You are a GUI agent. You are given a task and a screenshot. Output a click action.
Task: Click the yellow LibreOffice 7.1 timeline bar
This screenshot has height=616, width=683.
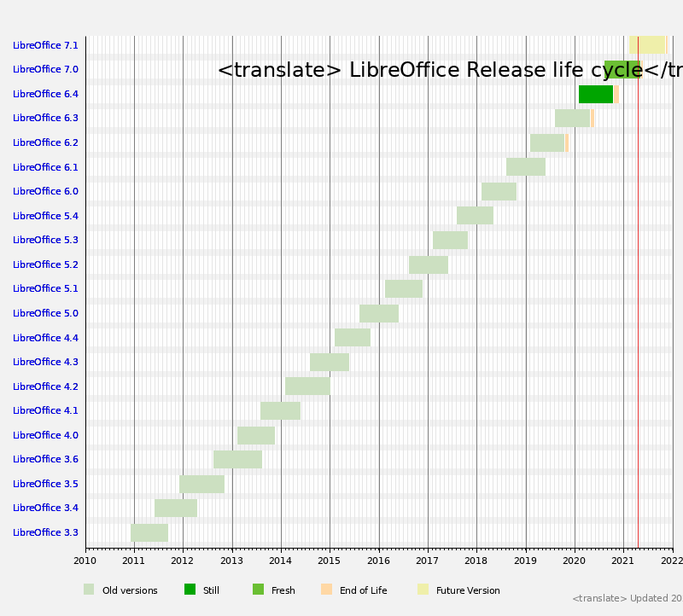tap(647, 45)
